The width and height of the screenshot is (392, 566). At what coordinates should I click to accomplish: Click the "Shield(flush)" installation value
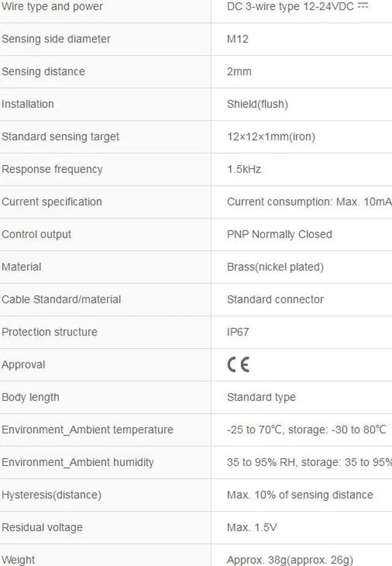(257, 104)
